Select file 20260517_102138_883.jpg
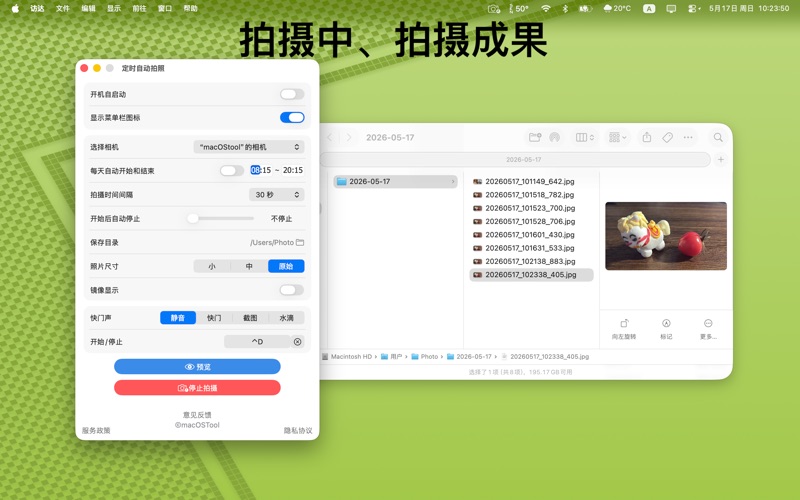Image resolution: width=800 pixels, height=500 pixels. click(x=531, y=261)
